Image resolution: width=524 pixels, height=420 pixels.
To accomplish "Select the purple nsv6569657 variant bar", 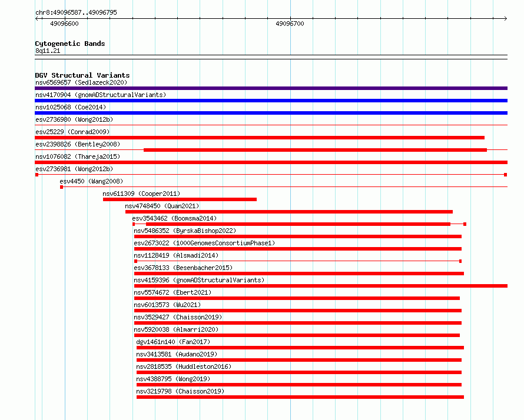I will pyautogui.click(x=271, y=88).
